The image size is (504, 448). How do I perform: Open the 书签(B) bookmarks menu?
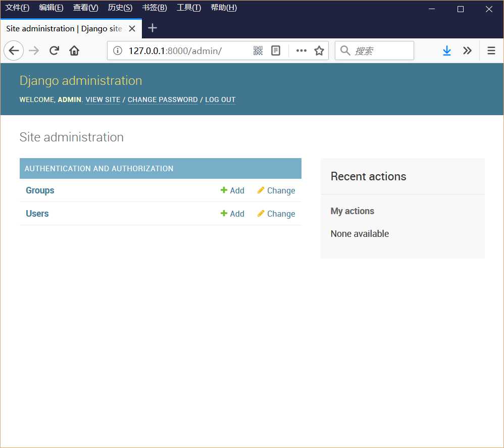pos(155,8)
